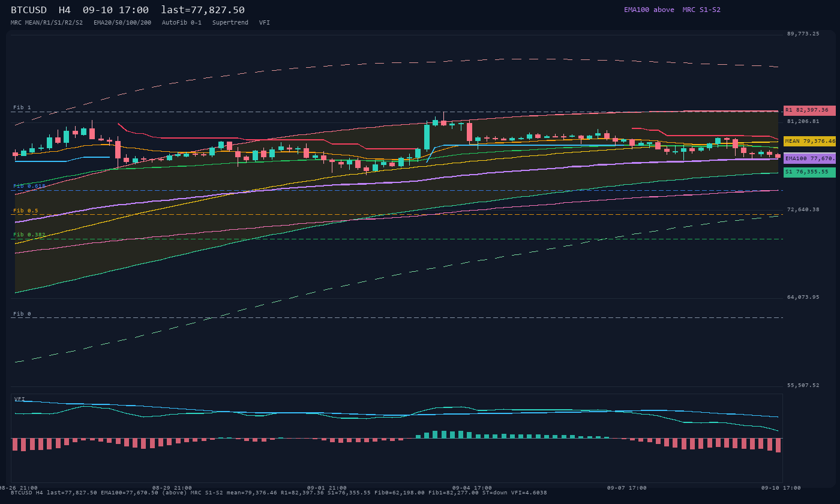Select the "VFI" label in the header legend
840x504 pixels.
[x=265, y=23]
